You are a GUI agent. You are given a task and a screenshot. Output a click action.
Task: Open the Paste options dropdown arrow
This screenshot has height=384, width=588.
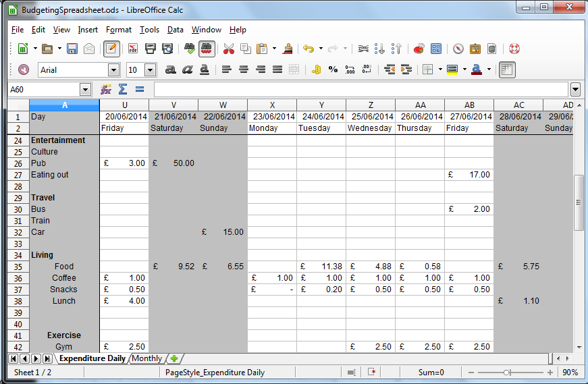(x=274, y=49)
